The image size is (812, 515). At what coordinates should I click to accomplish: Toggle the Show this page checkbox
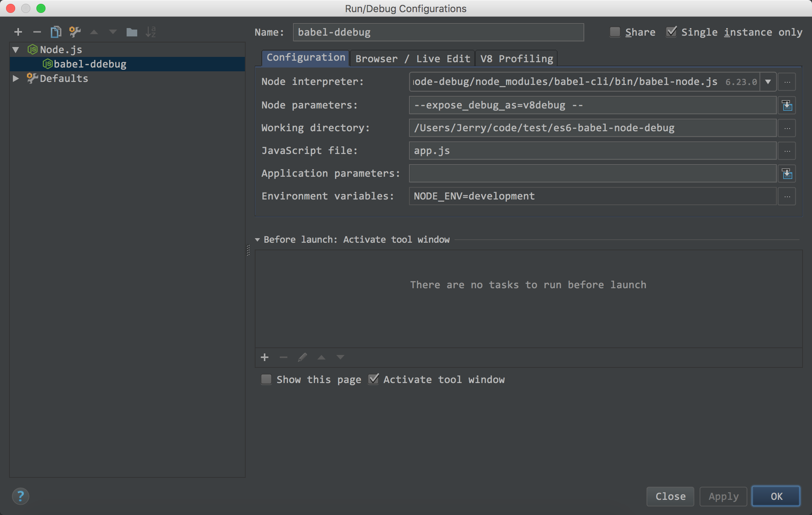tap(266, 379)
